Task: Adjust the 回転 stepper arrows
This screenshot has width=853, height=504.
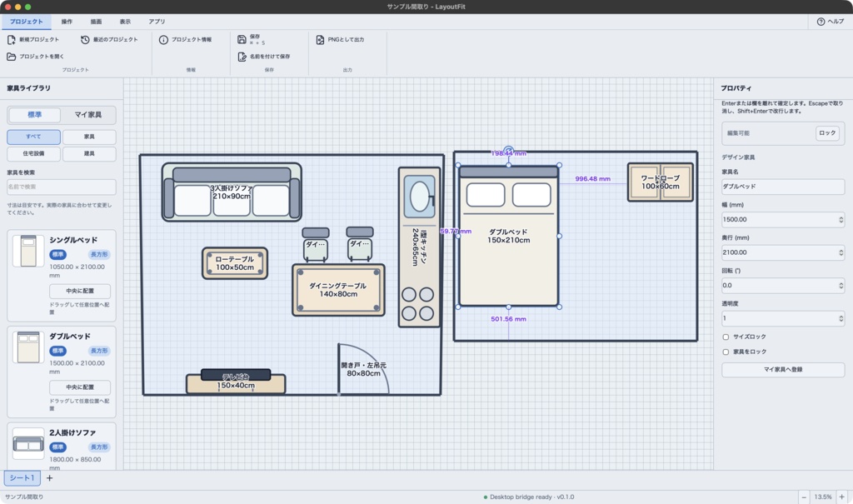Action: coord(841,286)
